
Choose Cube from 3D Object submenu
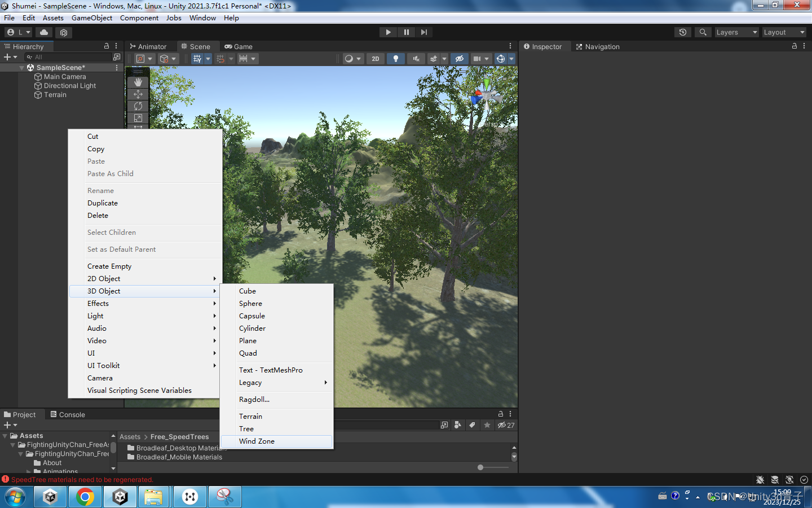(x=276, y=291)
